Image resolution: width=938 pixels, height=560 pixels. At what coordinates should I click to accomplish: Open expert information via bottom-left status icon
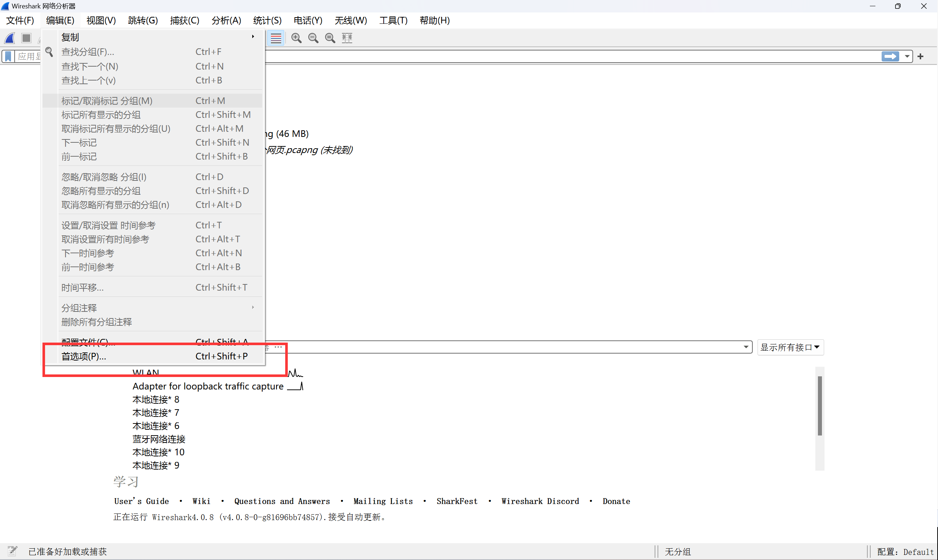click(x=12, y=551)
